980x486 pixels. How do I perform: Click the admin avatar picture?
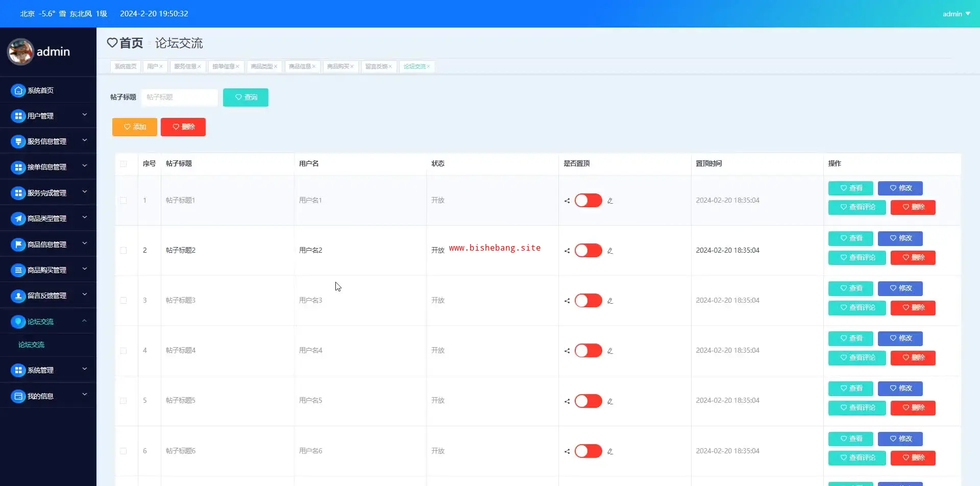[x=20, y=52]
